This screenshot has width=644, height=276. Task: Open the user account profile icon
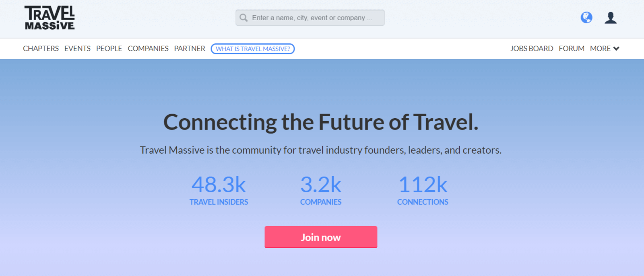(611, 18)
